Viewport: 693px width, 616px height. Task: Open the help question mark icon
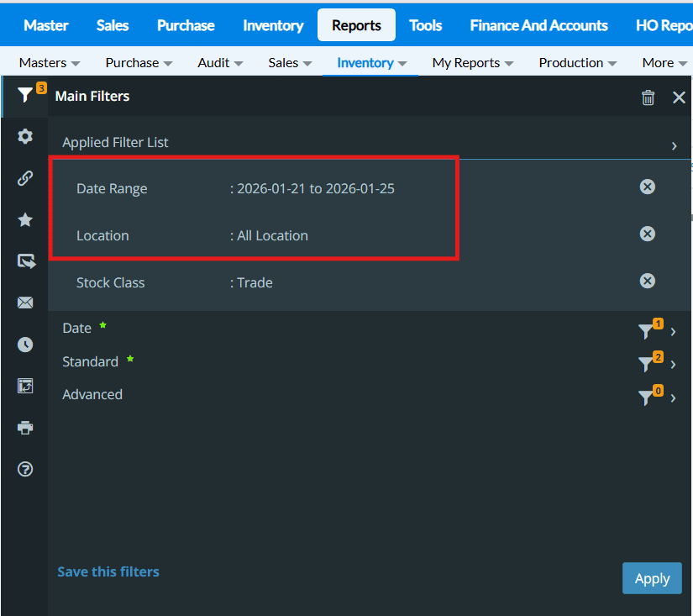pyautogui.click(x=25, y=469)
